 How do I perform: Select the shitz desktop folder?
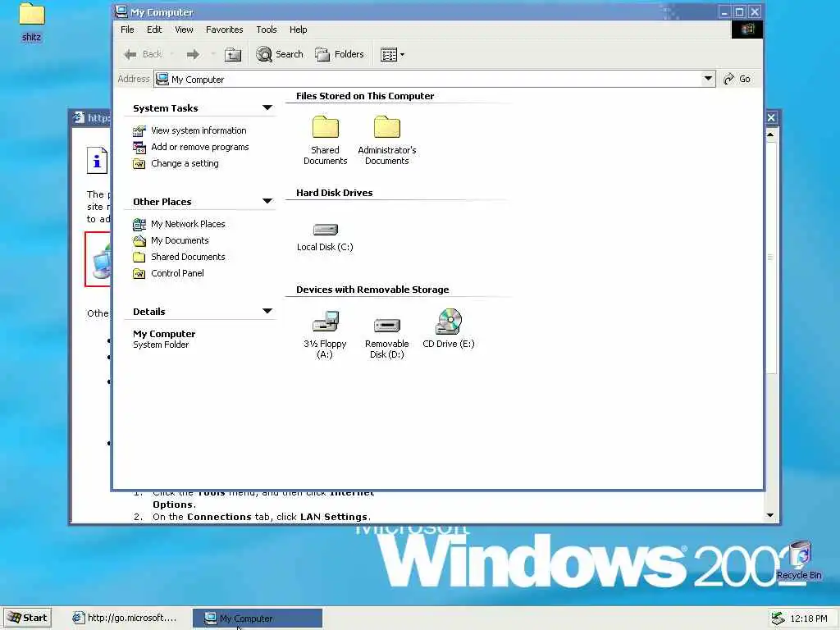32,22
